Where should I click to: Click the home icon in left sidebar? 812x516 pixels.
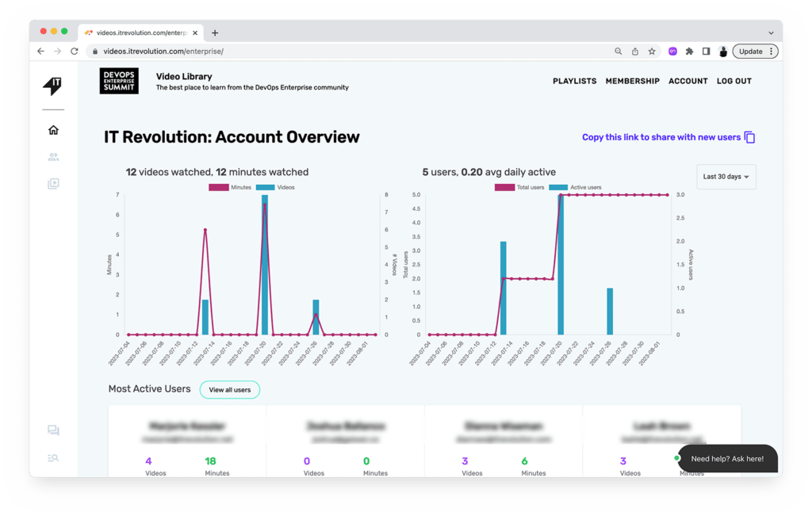pyautogui.click(x=53, y=130)
